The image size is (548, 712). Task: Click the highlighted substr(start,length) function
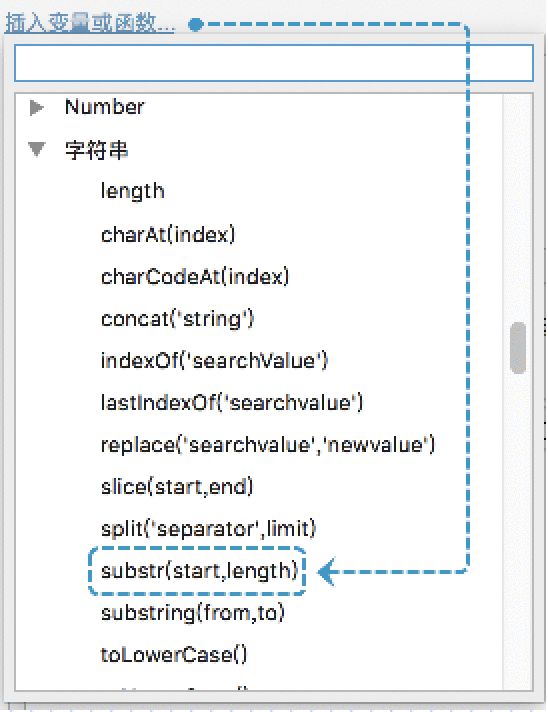coord(199,571)
